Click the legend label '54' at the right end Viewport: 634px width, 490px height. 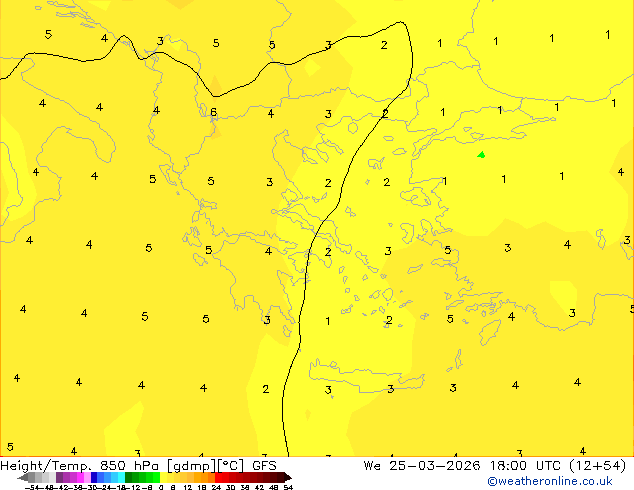288,487
